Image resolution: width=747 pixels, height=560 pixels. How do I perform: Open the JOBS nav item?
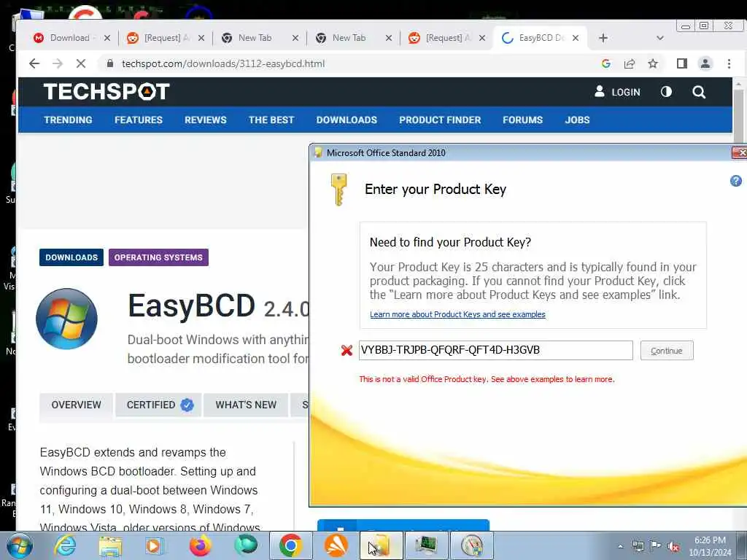tap(578, 120)
